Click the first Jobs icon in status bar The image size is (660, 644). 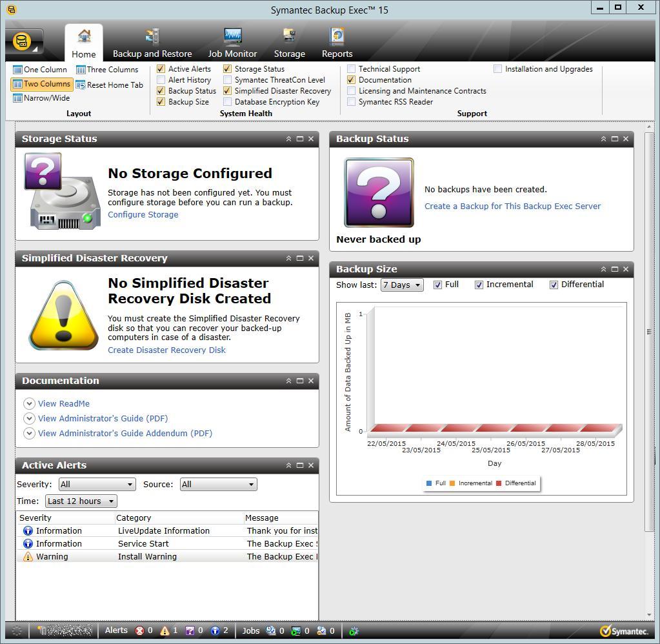pyautogui.click(x=271, y=630)
